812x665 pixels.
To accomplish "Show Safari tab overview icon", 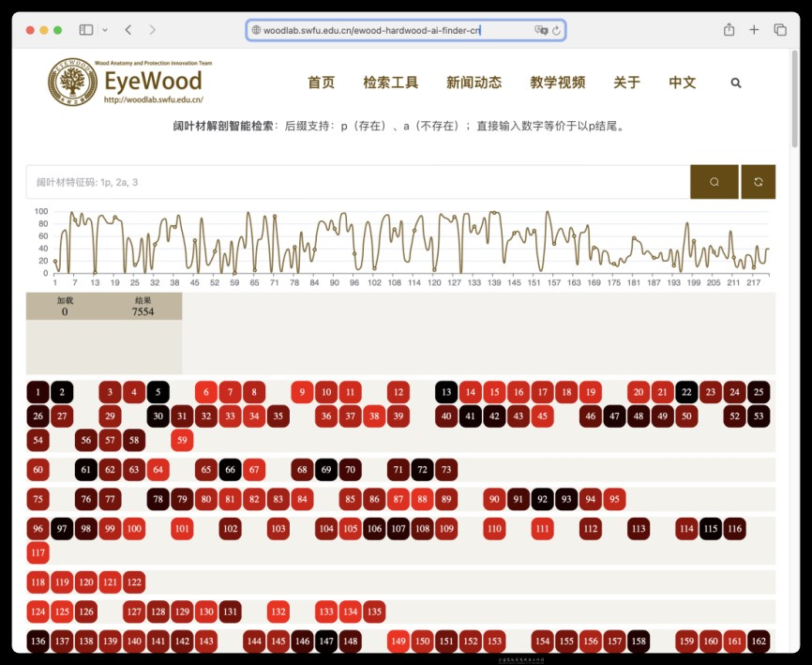I will click(779, 30).
